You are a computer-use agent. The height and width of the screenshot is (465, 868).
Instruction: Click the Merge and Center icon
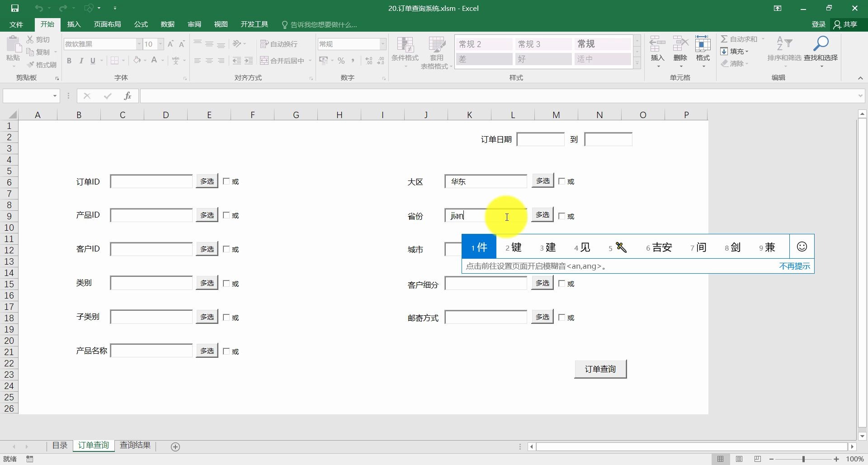point(264,61)
